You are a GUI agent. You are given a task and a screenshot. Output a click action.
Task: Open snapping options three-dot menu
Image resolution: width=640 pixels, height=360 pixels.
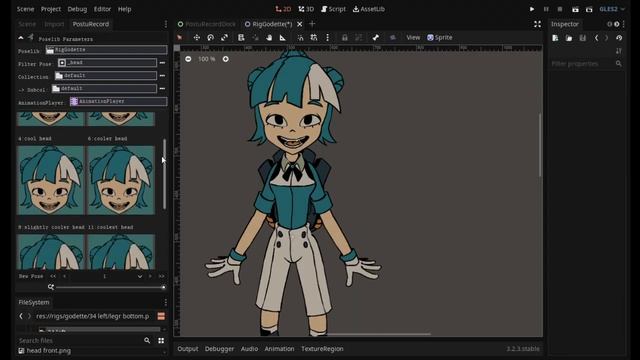[x=327, y=38]
